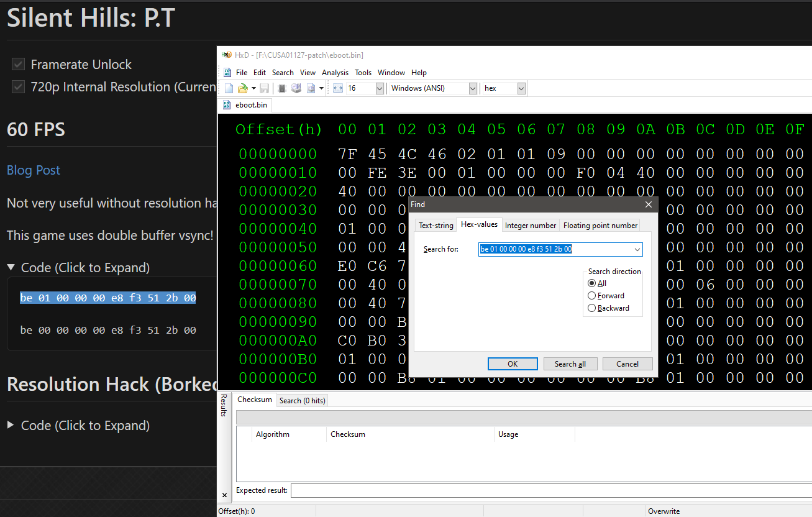The image size is (812, 517).
Task: Open the Search for history dropdown arrow
Action: pyautogui.click(x=637, y=249)
